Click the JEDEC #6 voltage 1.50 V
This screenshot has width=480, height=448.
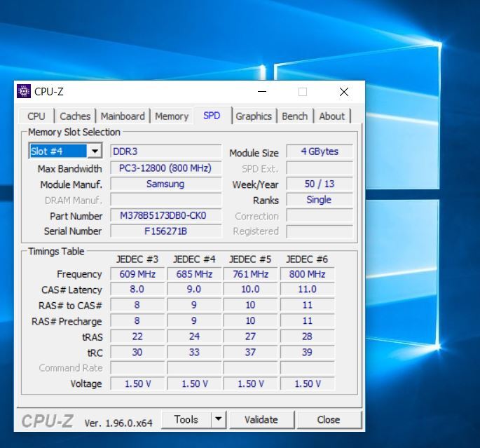(x=308, y=383)
